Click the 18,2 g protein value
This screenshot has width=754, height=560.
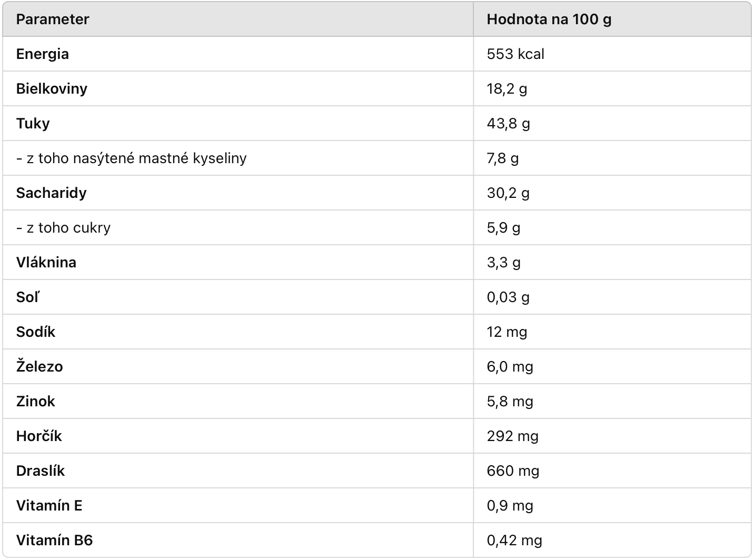(507, 89)
